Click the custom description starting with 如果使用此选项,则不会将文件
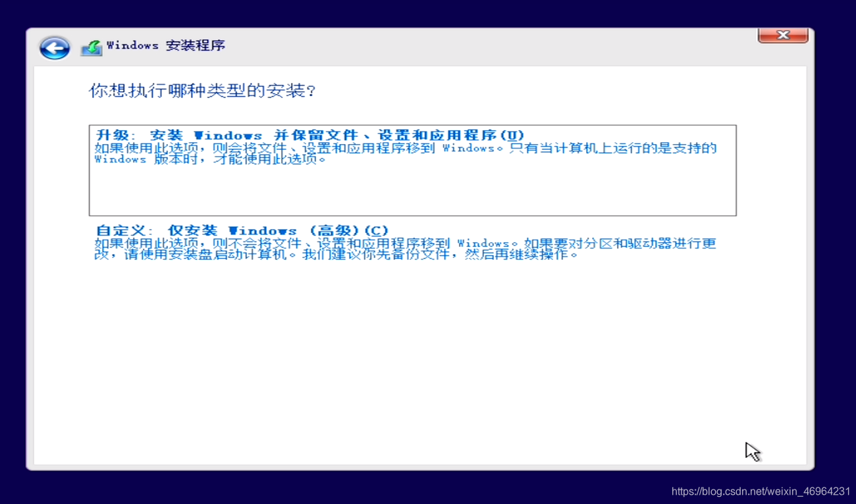This screenshot has width=856, height=504. tap(405, 249)
